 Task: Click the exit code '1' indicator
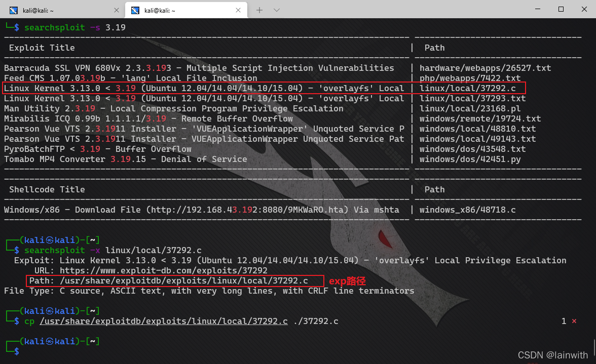point(564,321)
